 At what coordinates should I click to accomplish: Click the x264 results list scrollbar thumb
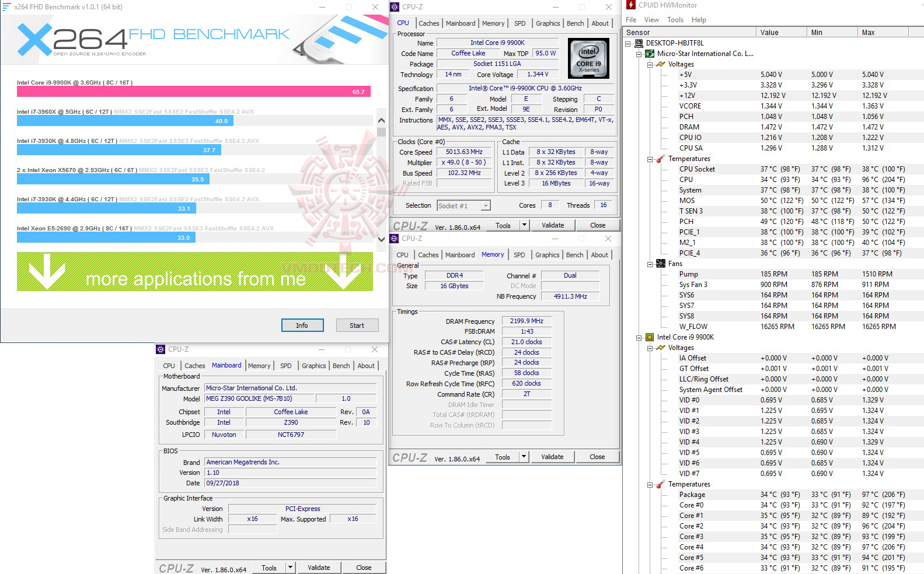coord(382,132)
